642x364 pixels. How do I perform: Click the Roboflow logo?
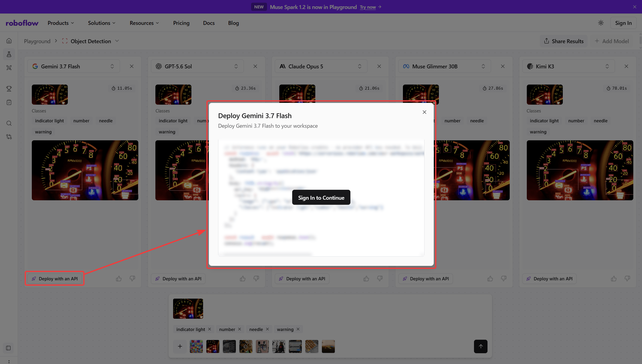pos(22,23)
